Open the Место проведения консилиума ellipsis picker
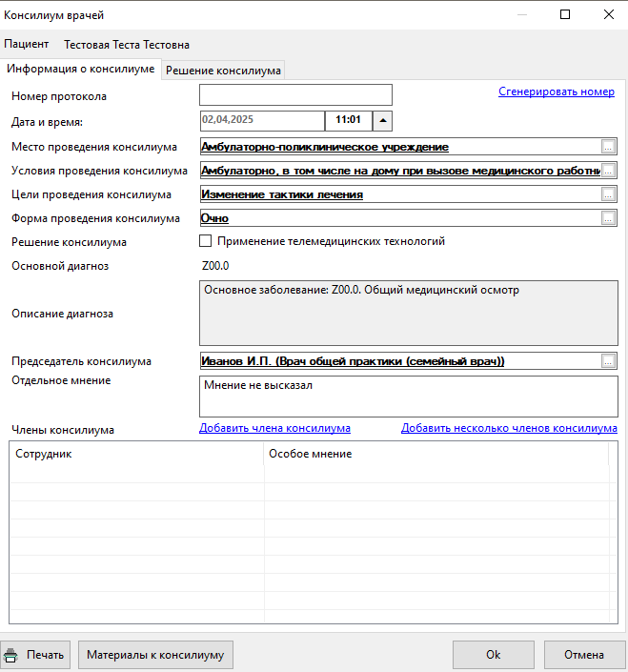 tap(608, 147)
